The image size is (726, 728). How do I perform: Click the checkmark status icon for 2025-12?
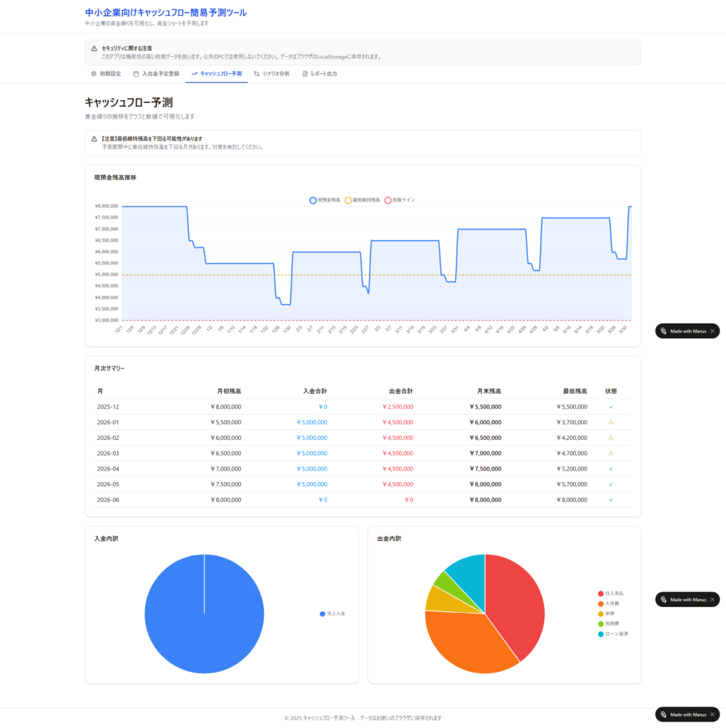coord(611,407)
